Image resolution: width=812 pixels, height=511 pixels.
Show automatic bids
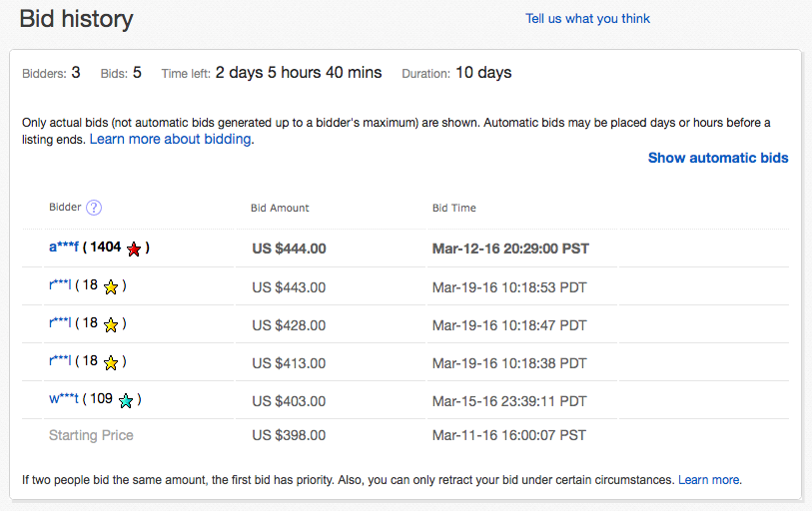pos(717,158)
